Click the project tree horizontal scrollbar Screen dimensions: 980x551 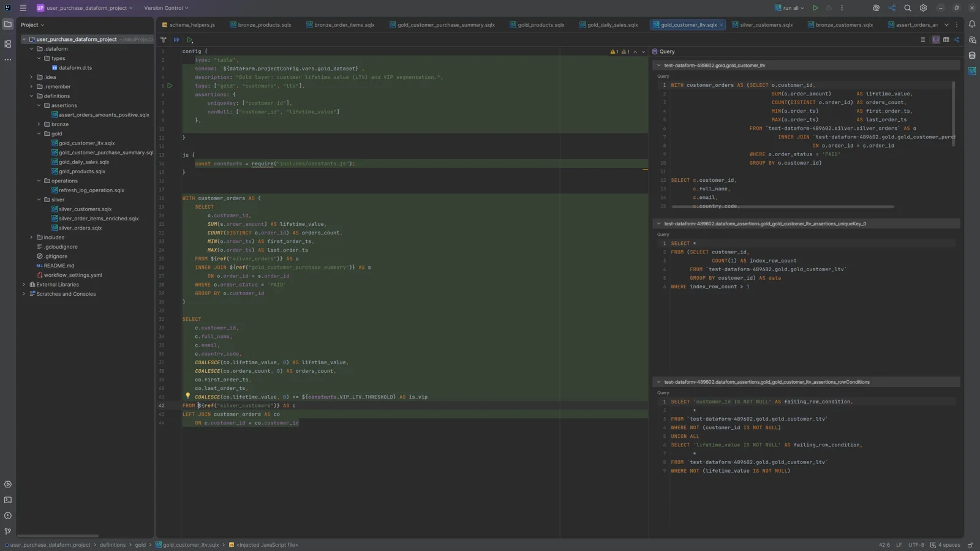coord(58,536)
